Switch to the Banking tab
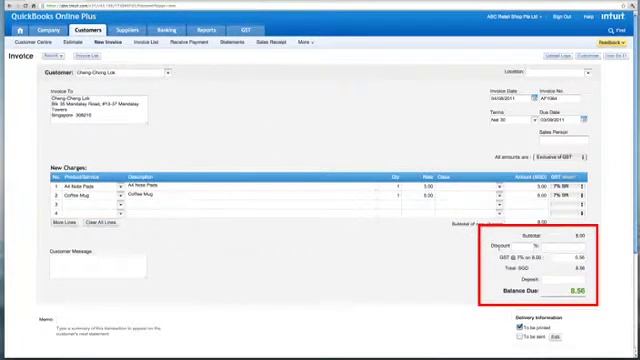640x360 pixels. click(x=167, y=30)
